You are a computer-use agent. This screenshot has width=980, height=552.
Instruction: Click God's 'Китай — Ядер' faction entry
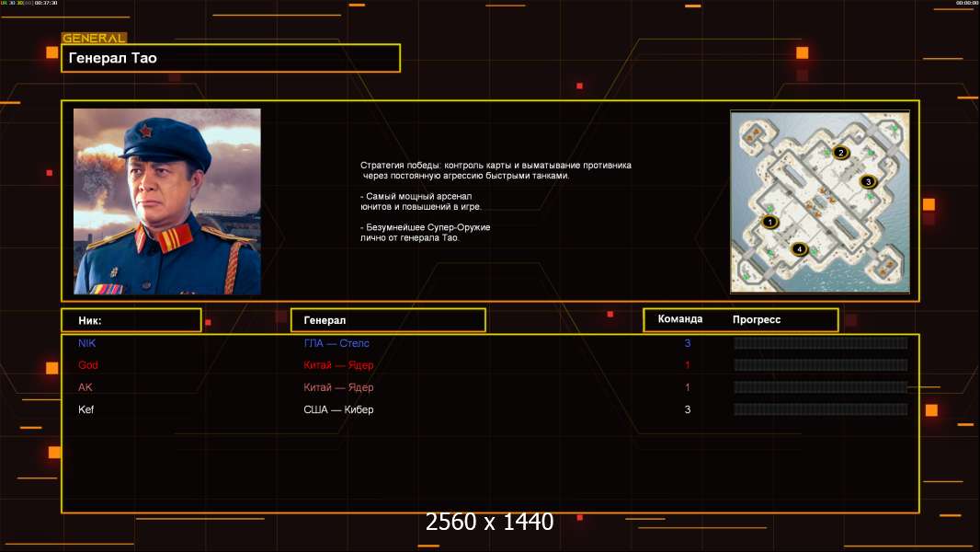(338, 365)
